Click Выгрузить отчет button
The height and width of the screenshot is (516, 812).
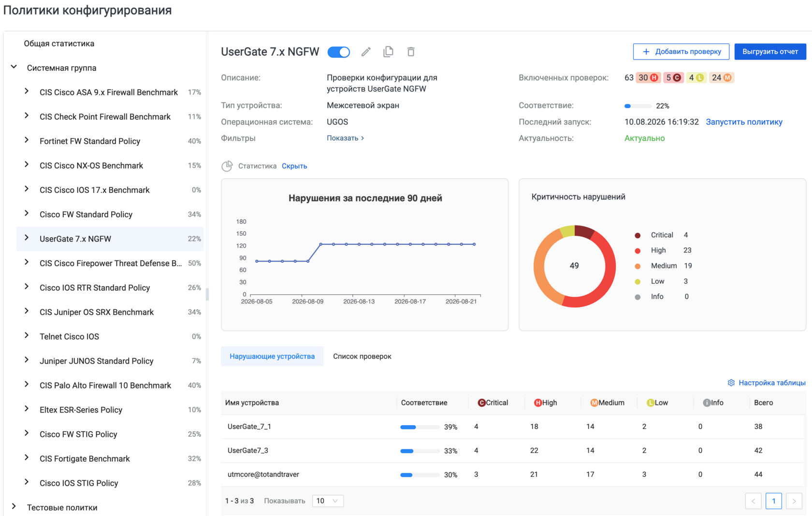pyautogui.click(x=770, y=52)
